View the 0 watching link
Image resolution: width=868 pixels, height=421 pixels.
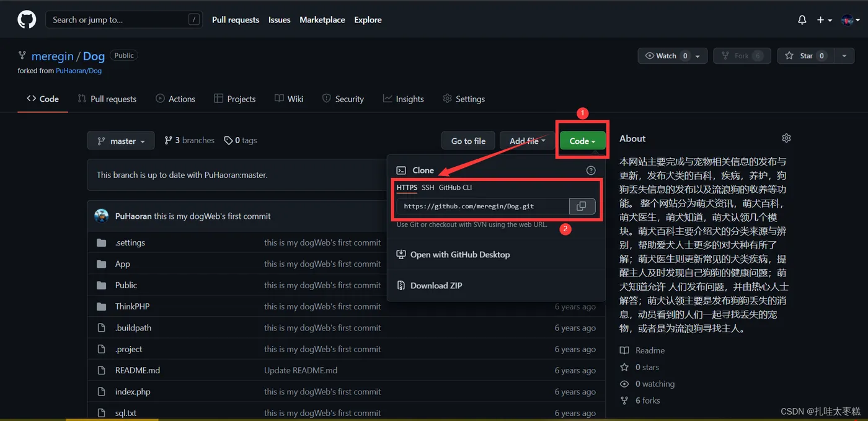pos(647,384)
